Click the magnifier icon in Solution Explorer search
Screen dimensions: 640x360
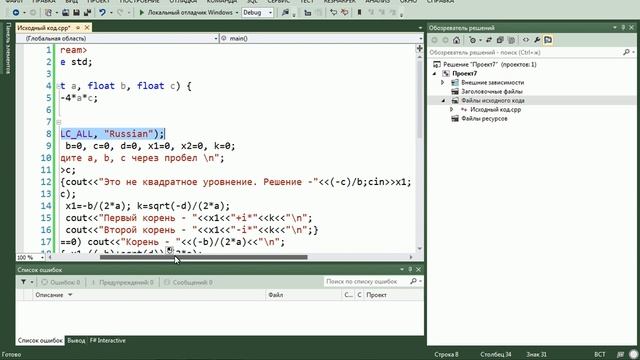pos(627,52)
